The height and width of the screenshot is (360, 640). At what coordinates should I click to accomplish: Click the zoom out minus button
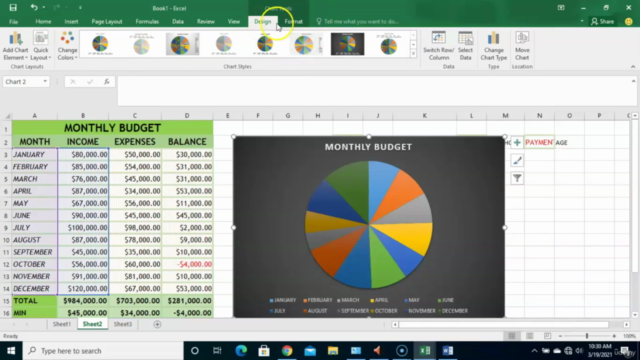(560, 336)
